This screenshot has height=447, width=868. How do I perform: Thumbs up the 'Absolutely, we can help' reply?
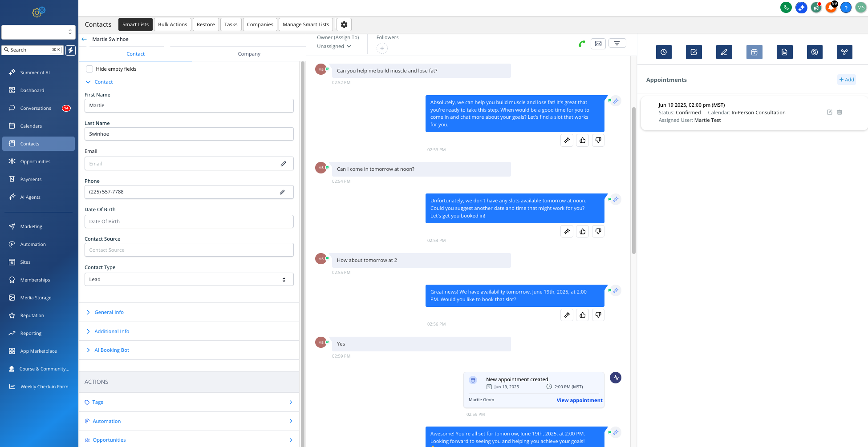pyautogui.click(x=583, y=141)
